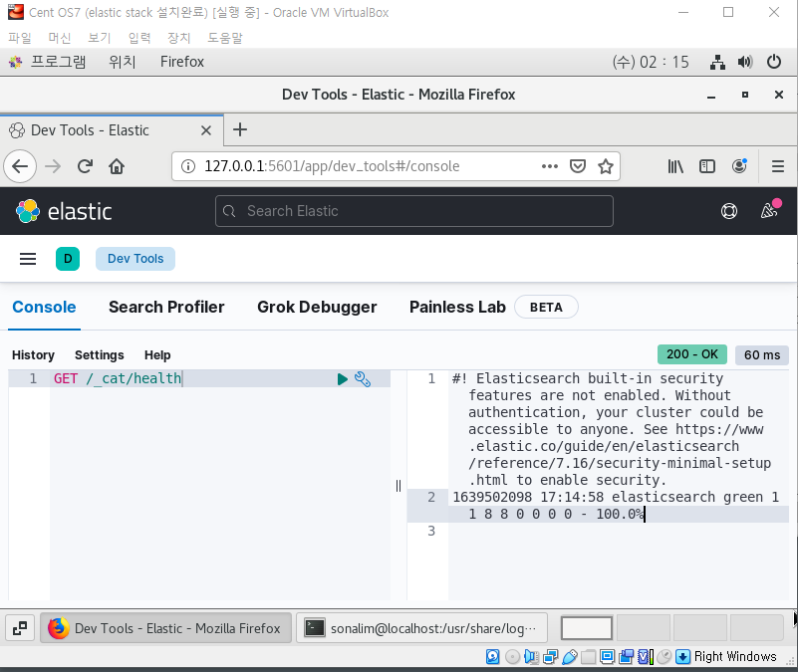Click the Firefox forward arrow

(x=53, y=166)
